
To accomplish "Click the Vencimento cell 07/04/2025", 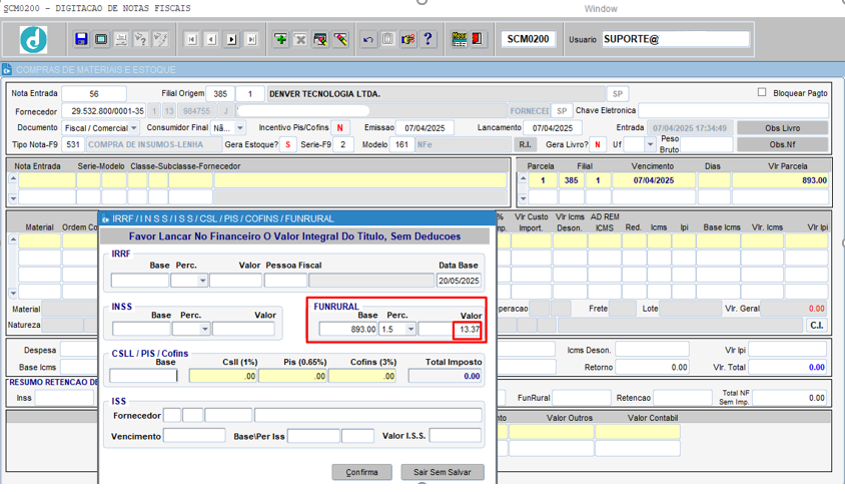I will tap(654, 181).
